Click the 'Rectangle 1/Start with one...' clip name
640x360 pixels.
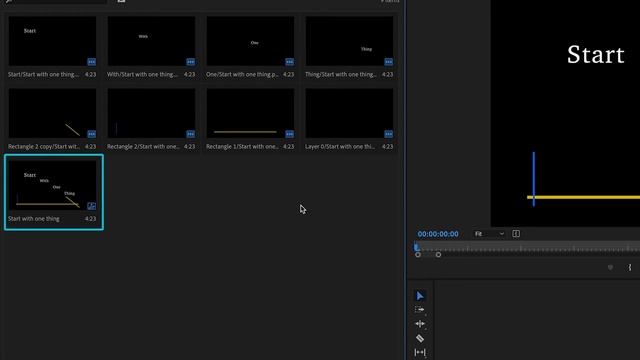coord(242,147)
